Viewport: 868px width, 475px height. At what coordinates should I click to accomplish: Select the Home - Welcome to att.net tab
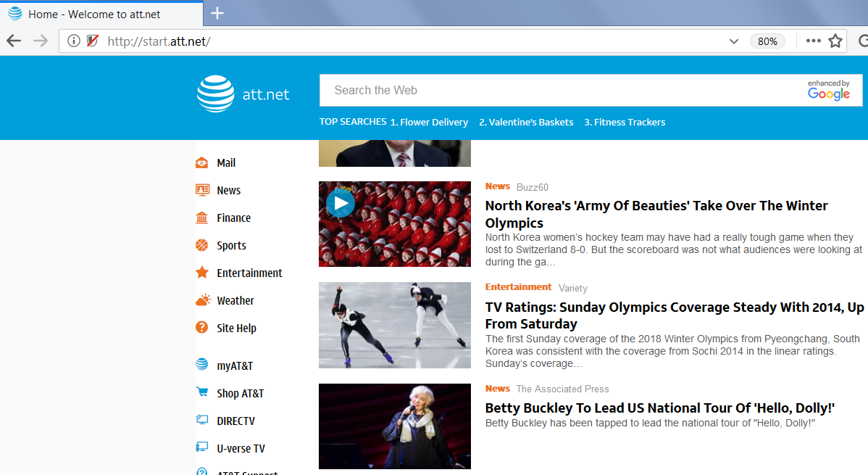(x=102, y=14)
